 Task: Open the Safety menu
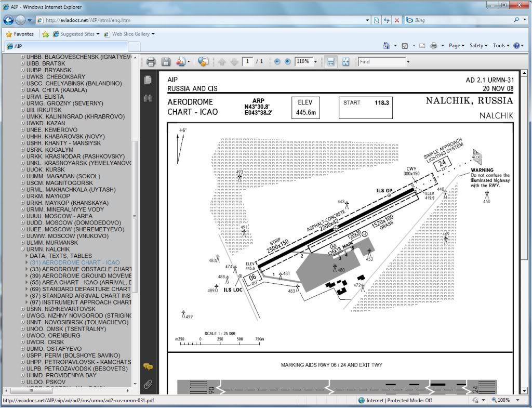tap(478, 46)
